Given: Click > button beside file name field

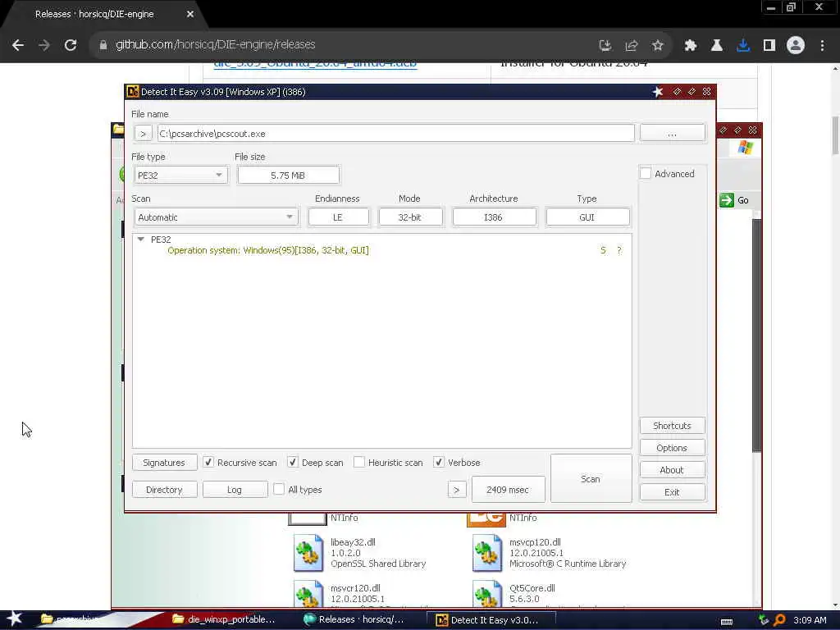Looking at the screenshot, I should point(143,134).
